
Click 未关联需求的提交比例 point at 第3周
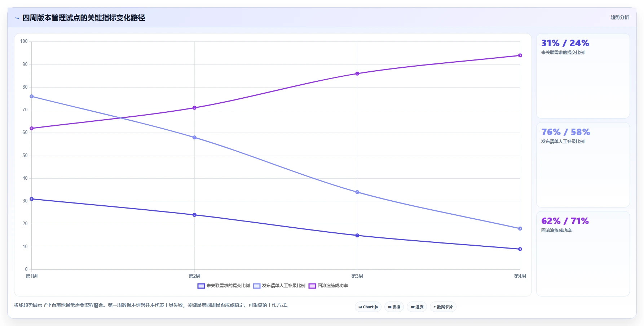pos(357,236)
